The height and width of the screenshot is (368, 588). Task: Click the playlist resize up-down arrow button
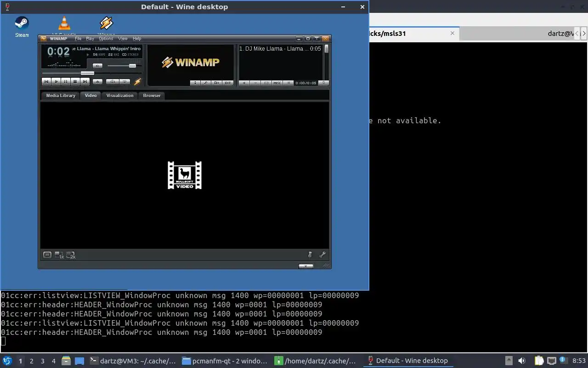323,83
